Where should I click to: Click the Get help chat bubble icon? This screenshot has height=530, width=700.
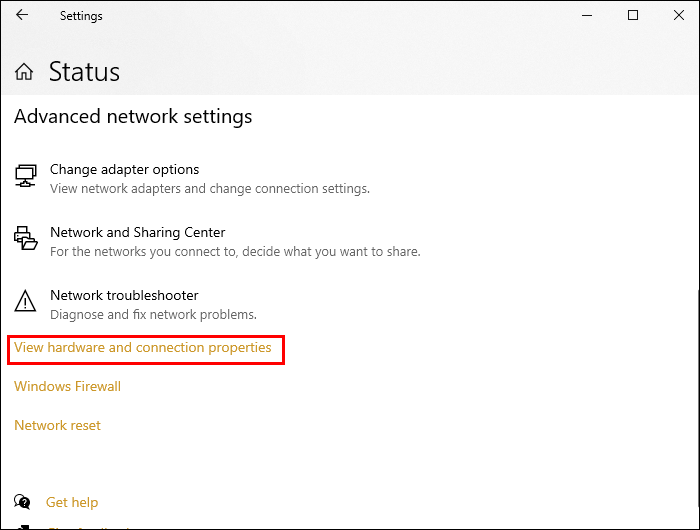tap(23, 502)
